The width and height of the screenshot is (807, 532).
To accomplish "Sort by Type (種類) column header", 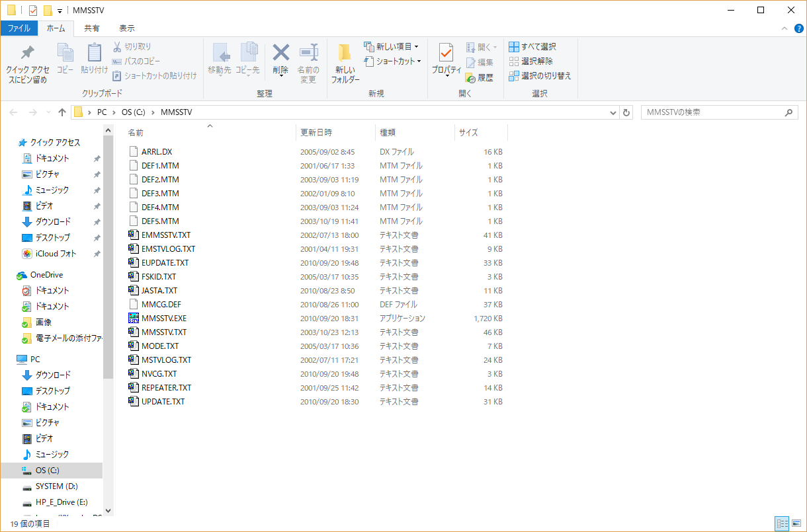I will (388, 133).
